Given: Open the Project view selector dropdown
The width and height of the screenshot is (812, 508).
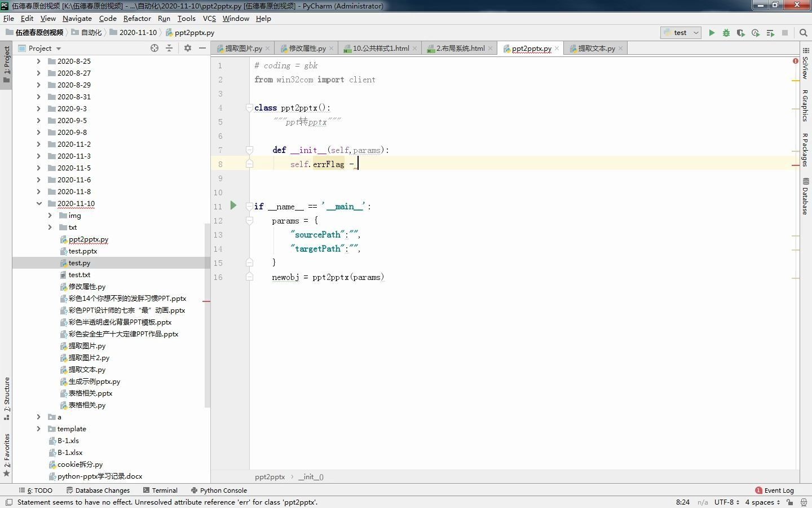Looking at the screenshot, I should pyautogui.click(x=45, y=48).
